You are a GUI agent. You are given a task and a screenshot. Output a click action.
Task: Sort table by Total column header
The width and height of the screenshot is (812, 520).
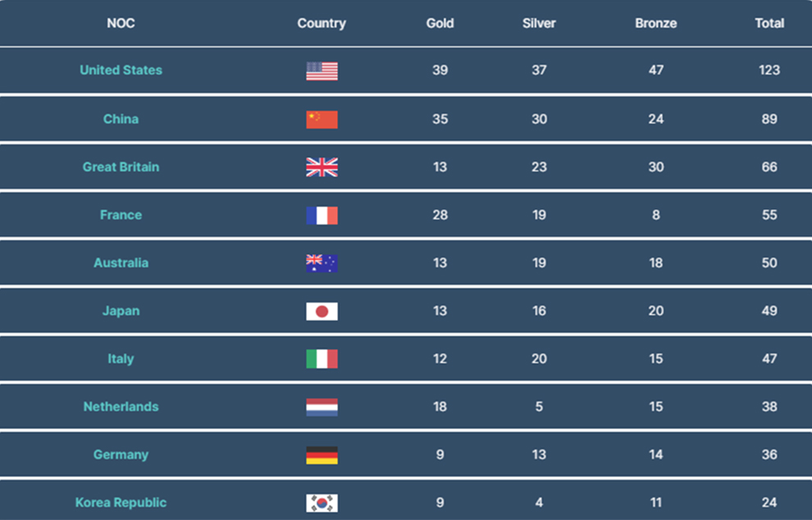point(769,23)
